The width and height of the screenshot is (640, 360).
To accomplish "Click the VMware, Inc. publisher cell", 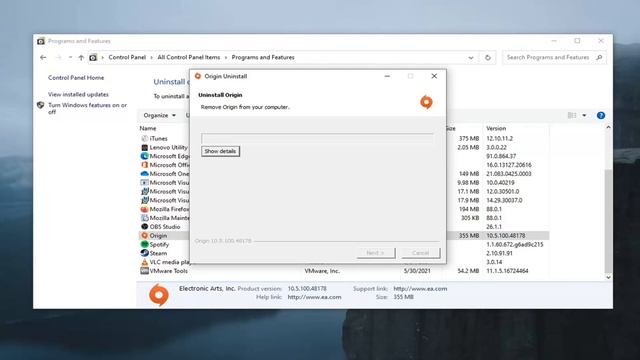I will pyautogui.click(x=322, y=271).
